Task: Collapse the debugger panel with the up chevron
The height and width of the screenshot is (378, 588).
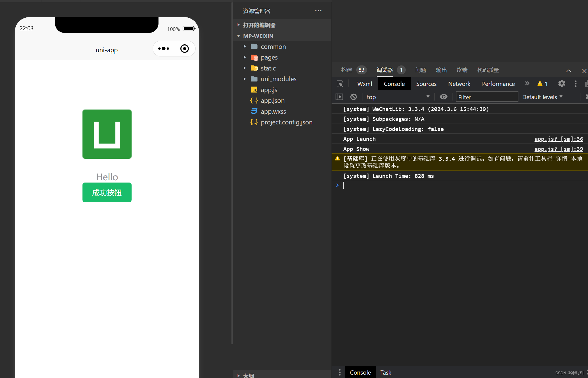Action: (569, 71)
